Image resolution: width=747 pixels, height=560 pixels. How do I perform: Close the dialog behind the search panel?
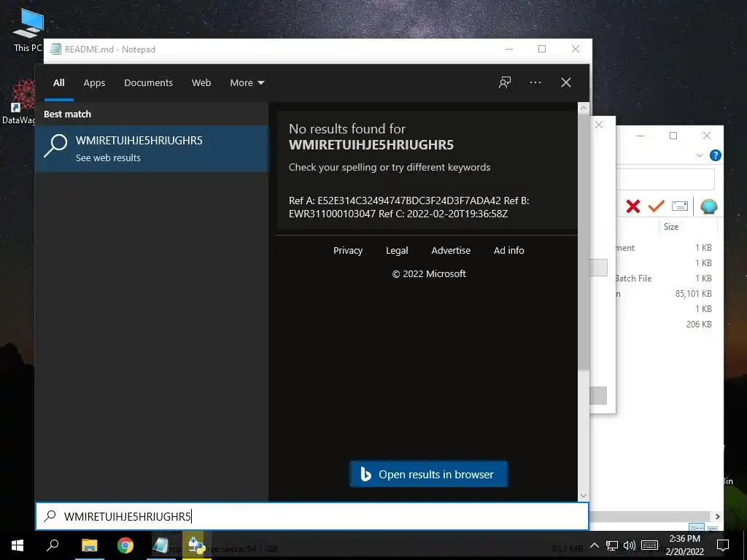[600, 125]
